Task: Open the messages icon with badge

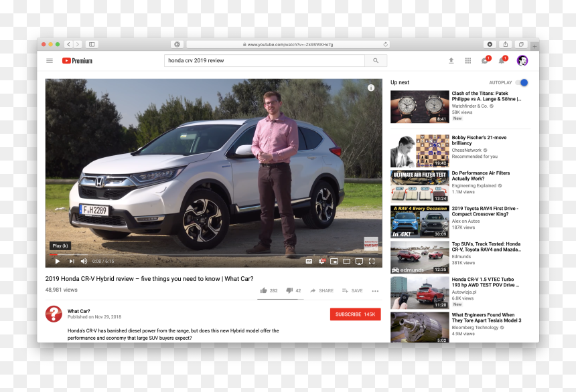Action: (486, 61)
